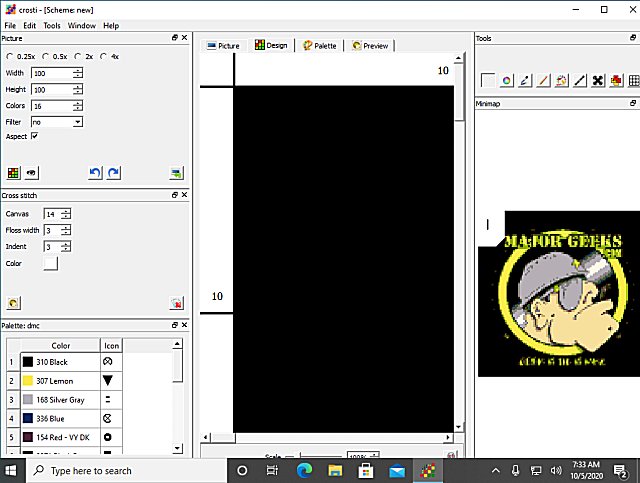Screen dimensions: 640x483
Task: Click the 168 Silver Gray color swatch
Action: pyautogui.click(x=28, y=399)
